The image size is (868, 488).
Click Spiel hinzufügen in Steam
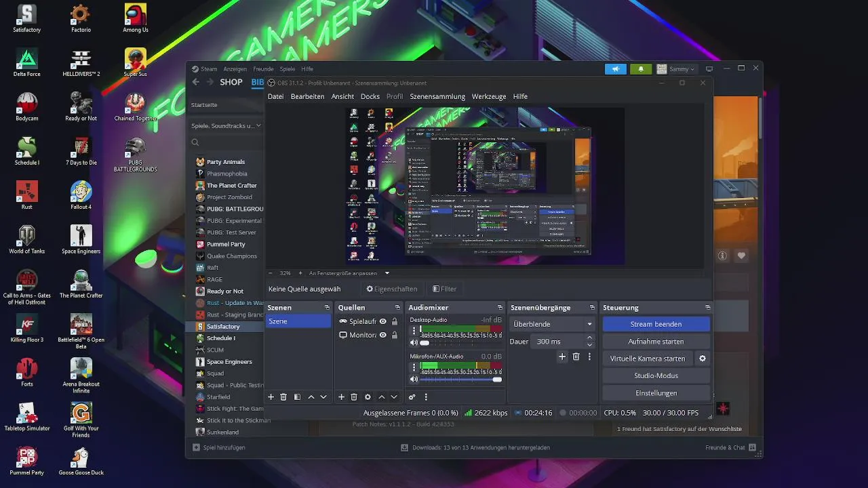218,447
